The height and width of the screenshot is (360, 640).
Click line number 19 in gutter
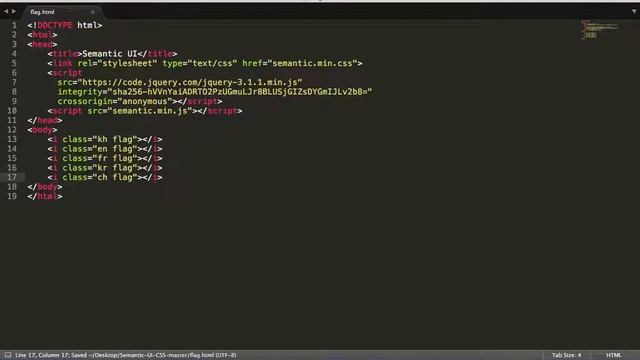(x=12, y=196)
